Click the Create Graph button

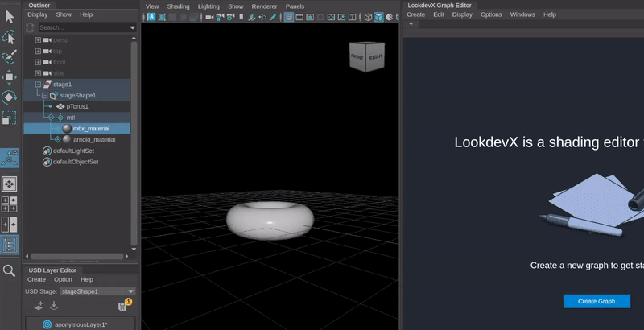[597, 301]
